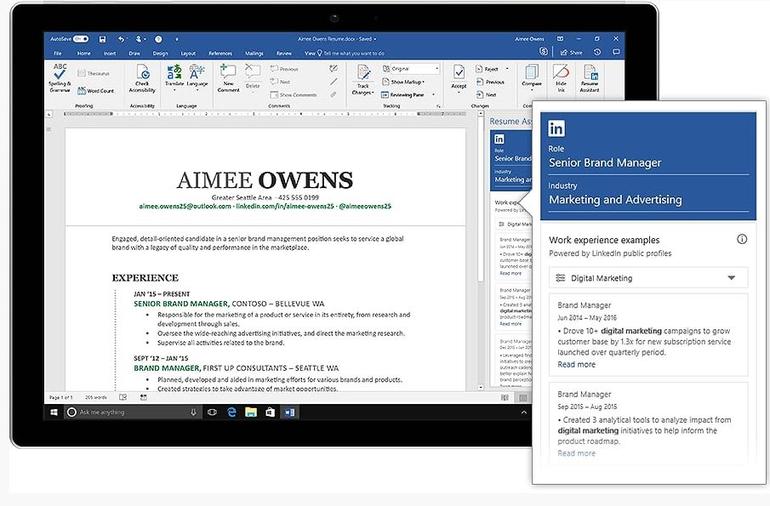Click the Tell me what you want search box
770x506 pixels.
352,53
